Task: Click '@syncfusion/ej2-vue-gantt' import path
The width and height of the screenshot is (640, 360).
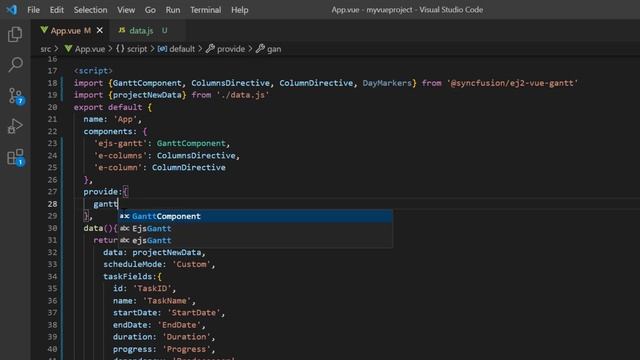Action: (x=512, y=83)
